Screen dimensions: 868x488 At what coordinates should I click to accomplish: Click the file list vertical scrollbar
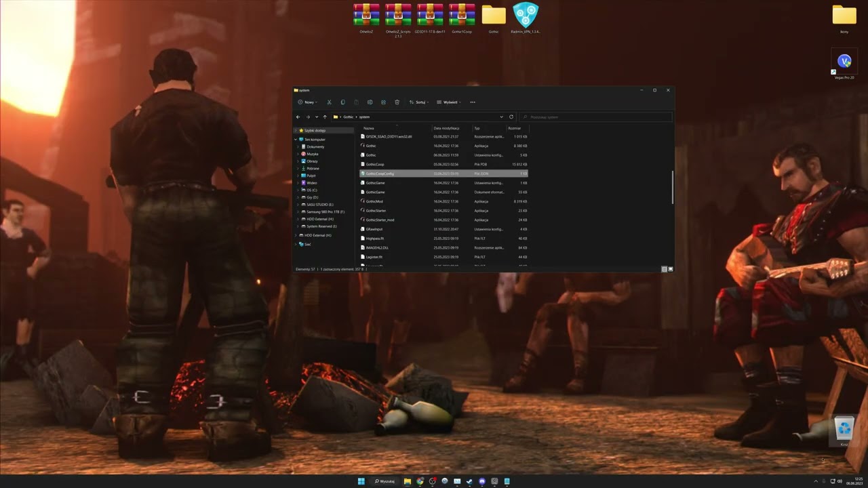click(x=672, y=186)
